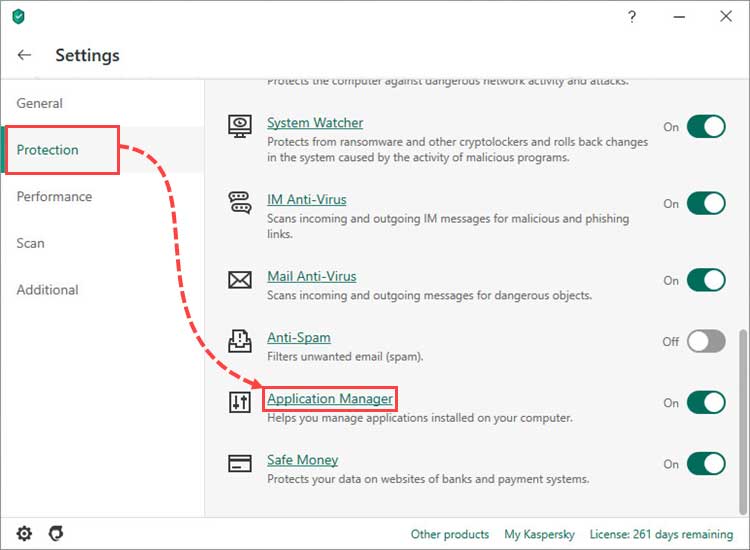This screenshot has height=550, width=750.
Task: Disable the Safe Money switch
Action: pyautogui.click(x=706, y=463)
